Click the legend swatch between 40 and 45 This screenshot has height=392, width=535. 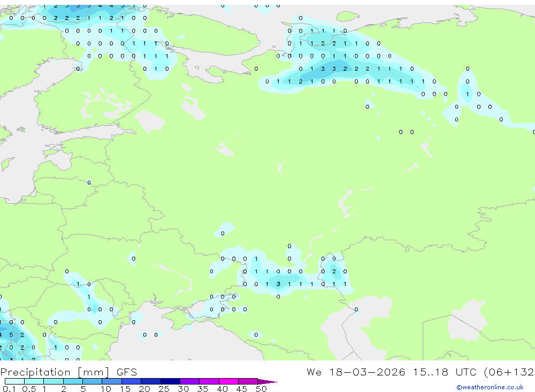click(228, 381)
